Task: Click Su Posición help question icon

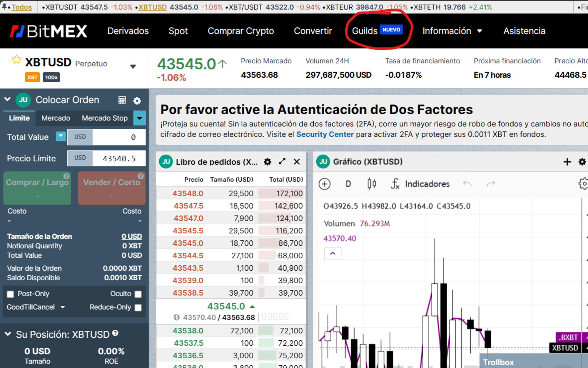Action: 115,333
